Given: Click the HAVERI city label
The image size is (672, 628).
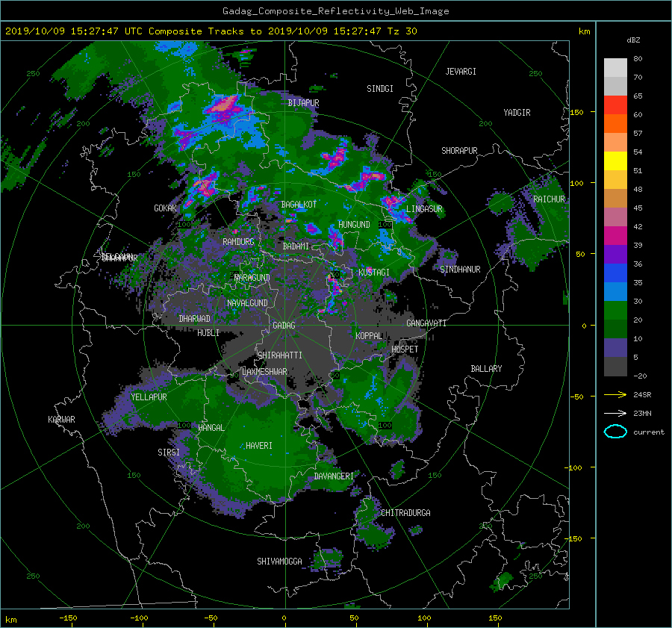Looking at the screenshot, I should point(259,445).
